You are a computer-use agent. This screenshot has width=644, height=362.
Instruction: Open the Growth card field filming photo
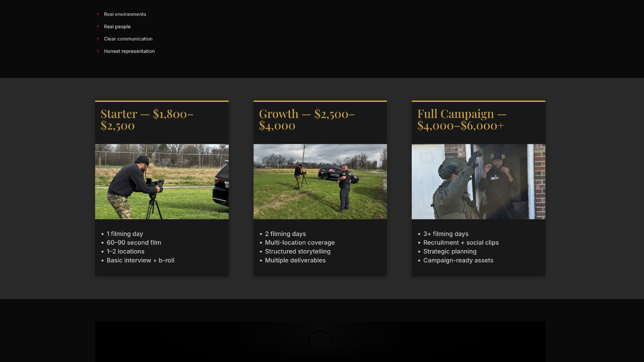coord(320,181)
